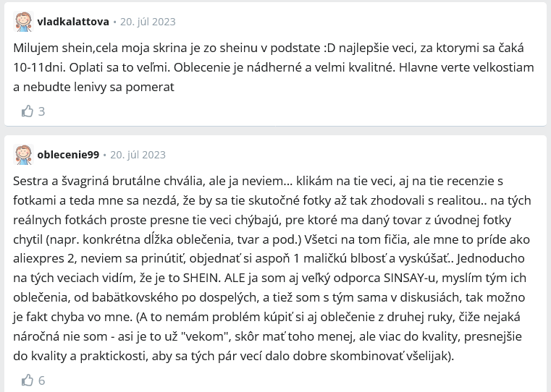This screenshot has width=551, height=392.
Task: Click the line starting "Milujem shein,cela"
Action: pos(269,48)
